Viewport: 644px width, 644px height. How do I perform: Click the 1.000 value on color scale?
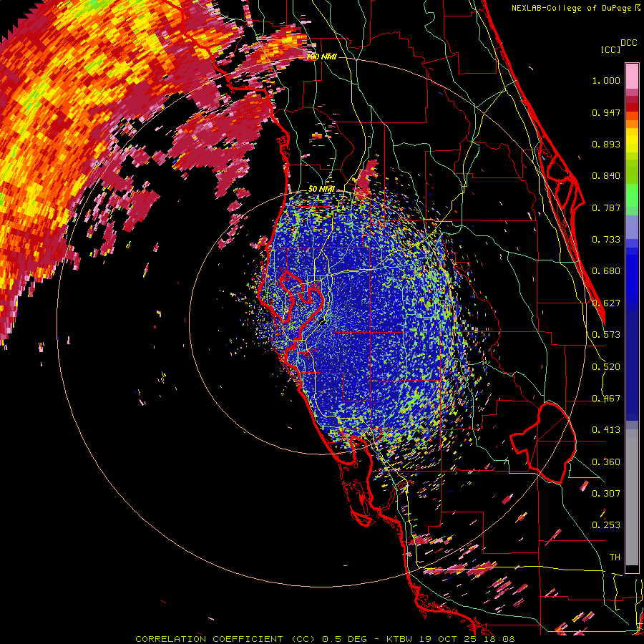click(x=606, y=80)
